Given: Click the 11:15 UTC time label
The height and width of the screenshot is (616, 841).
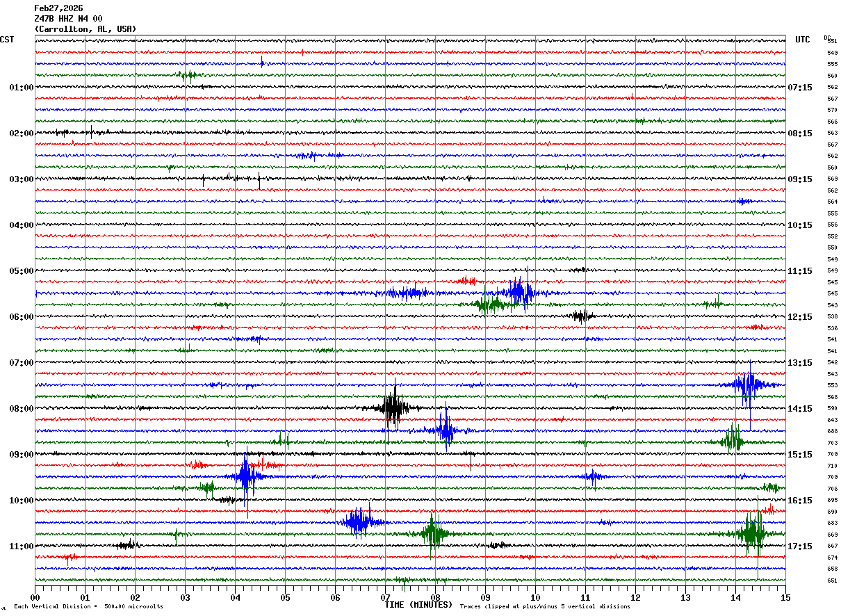Looking at the screenshot, I should [800, 271].
